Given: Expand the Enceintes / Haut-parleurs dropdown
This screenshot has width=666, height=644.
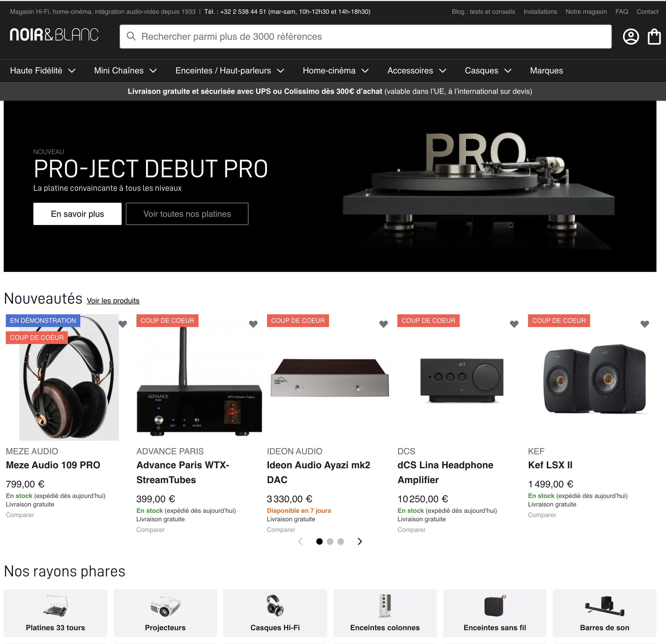Looking at the screenshot, I should pos(230,71).
